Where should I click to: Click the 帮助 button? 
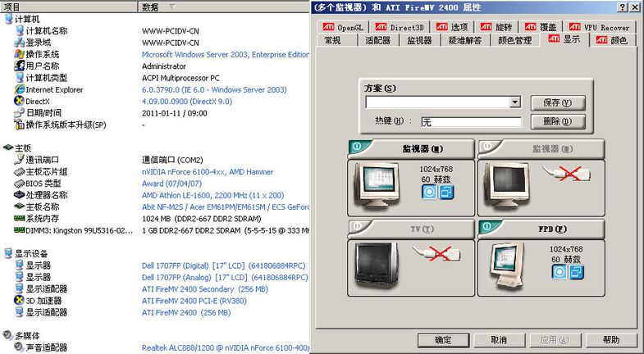pyautogui.click(x=611, y=339)
